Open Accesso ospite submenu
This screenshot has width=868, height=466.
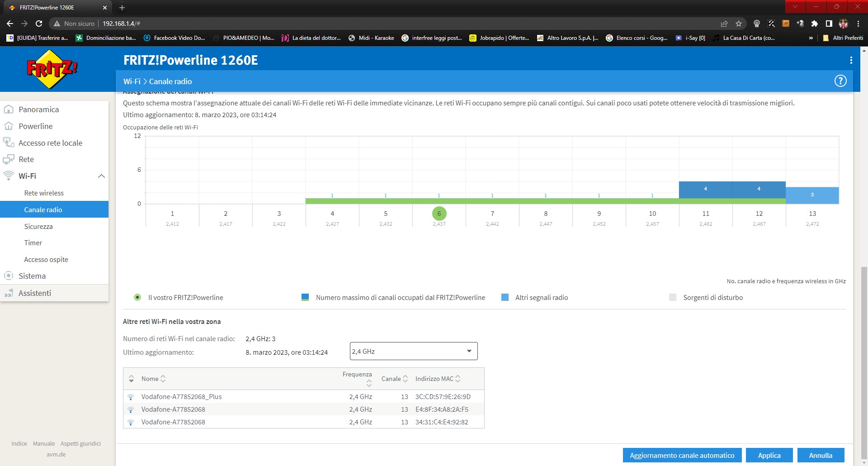pos(46,260)
